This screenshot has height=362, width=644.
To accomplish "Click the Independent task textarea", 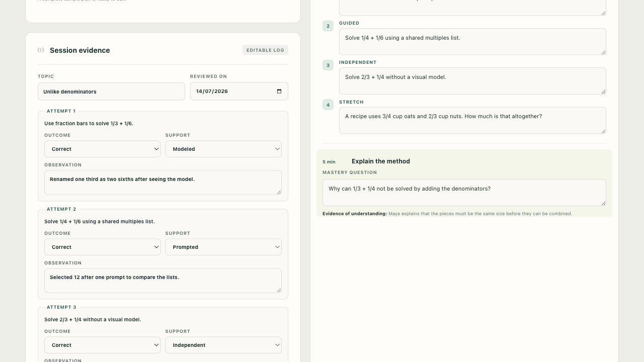I will (472, 81).
